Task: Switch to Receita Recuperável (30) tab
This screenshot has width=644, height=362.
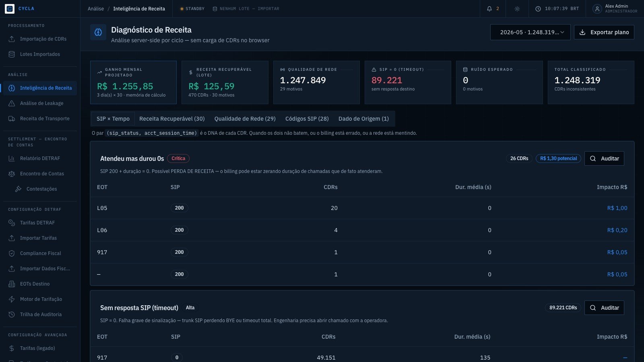Action: pyautogui.click(x=172, y=119)
